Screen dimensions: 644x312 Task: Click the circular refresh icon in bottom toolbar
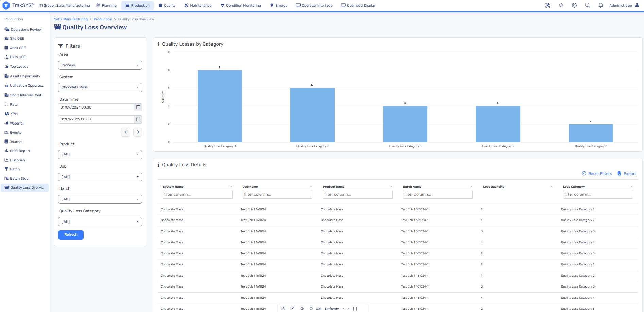pos(311,309)
